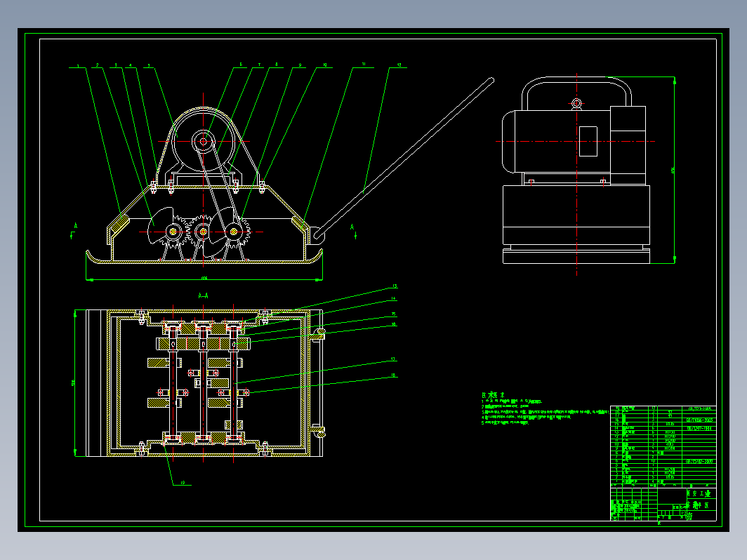Viewport: 747px width, 560px height.
Task: Click the technical requirements heading text
Action: [493, 395]
